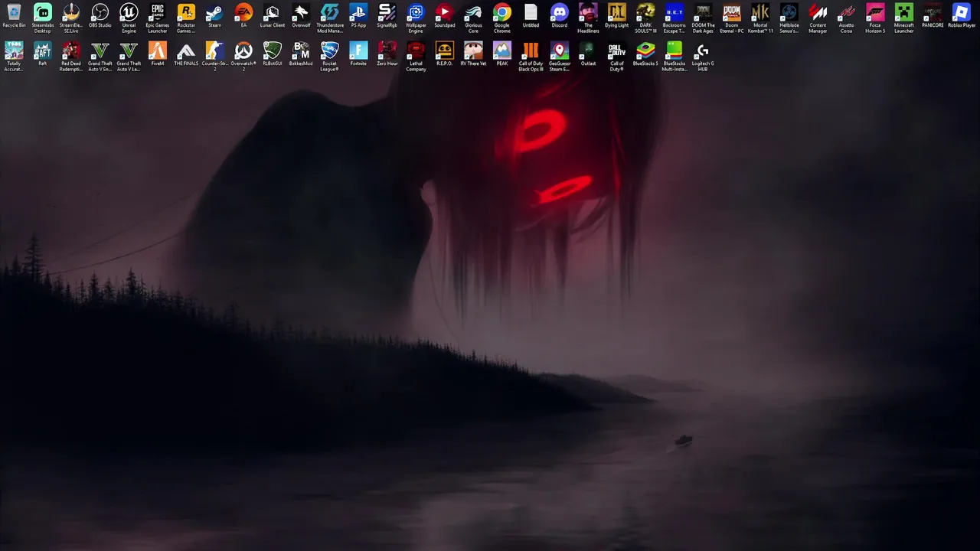Select the Zero Hour shortcut
Screen dimensions: 980x551
pyautogui.click(x=387, y=54)
